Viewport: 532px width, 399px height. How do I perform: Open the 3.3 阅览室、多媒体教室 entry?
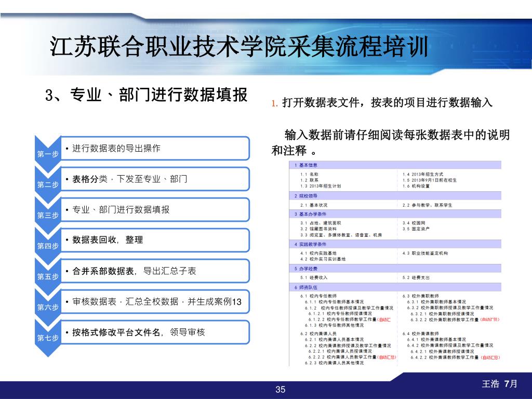(x=341, y=235)
